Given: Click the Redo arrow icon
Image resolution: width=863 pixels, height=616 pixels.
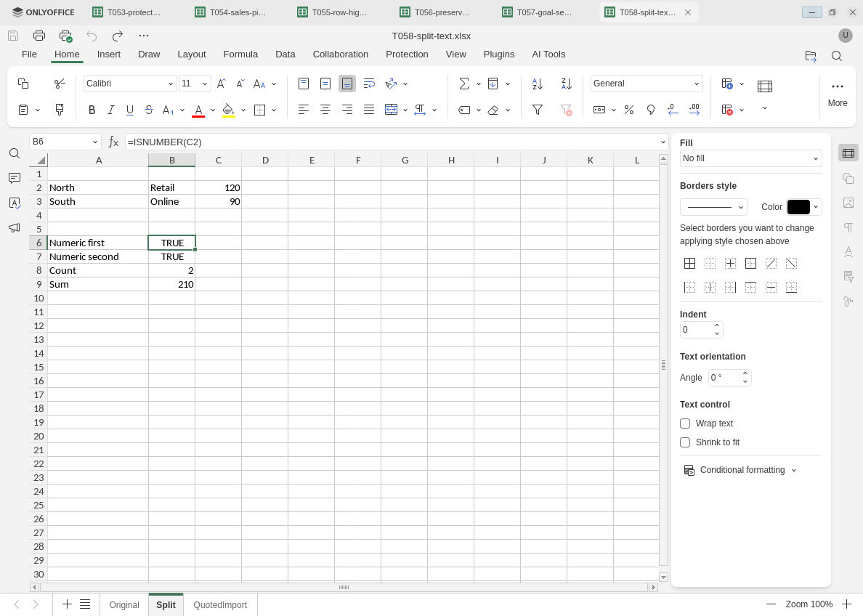Looking at the screenshot, I should click(118, 36).
